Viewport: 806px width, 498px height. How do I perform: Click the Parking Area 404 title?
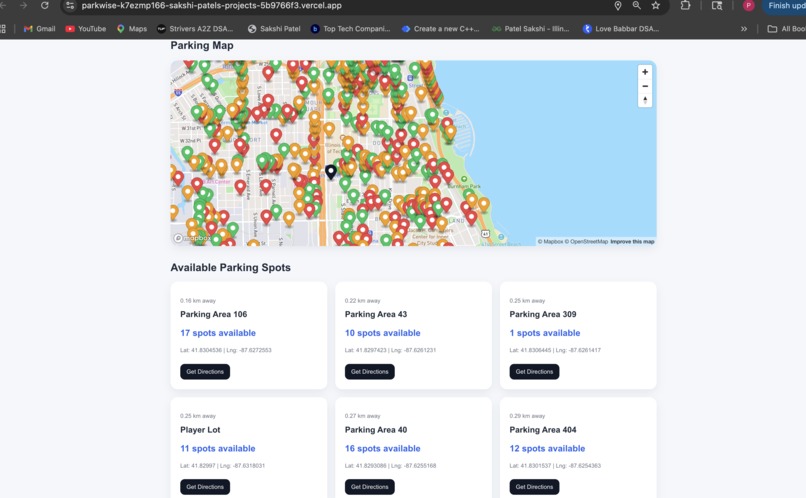point(543,430)
